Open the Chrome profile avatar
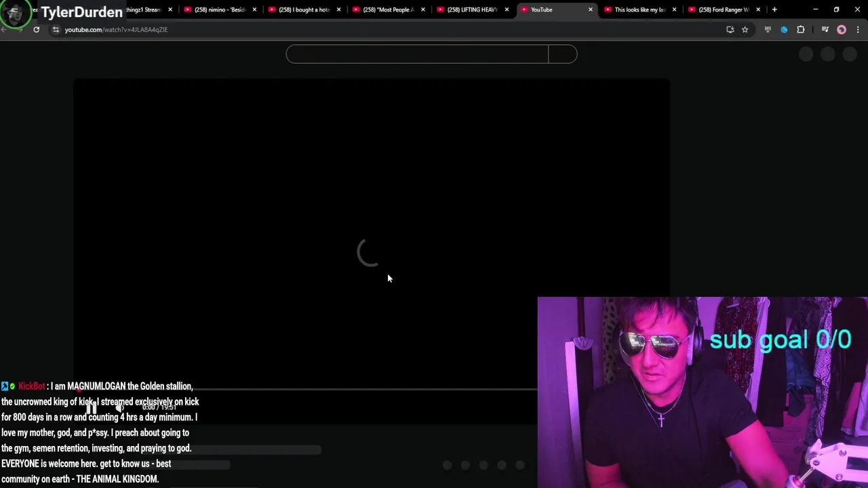 (x=842, y=30)
